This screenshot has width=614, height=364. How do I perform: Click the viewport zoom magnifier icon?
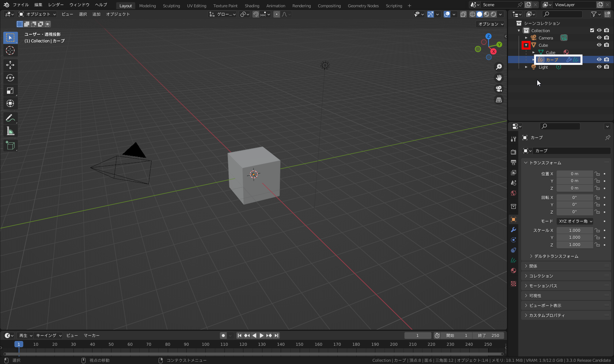point(499,67)
